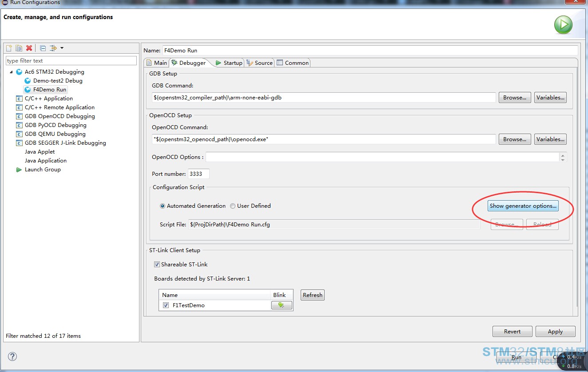Select Java Applet type
588x372 pixels.
click(40, 151)
